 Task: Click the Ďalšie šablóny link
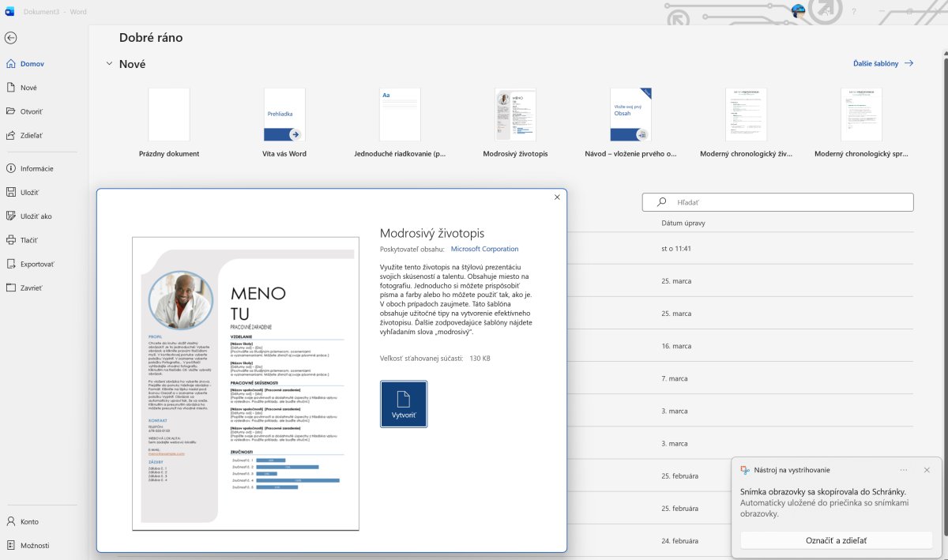(x=882, y=63)
